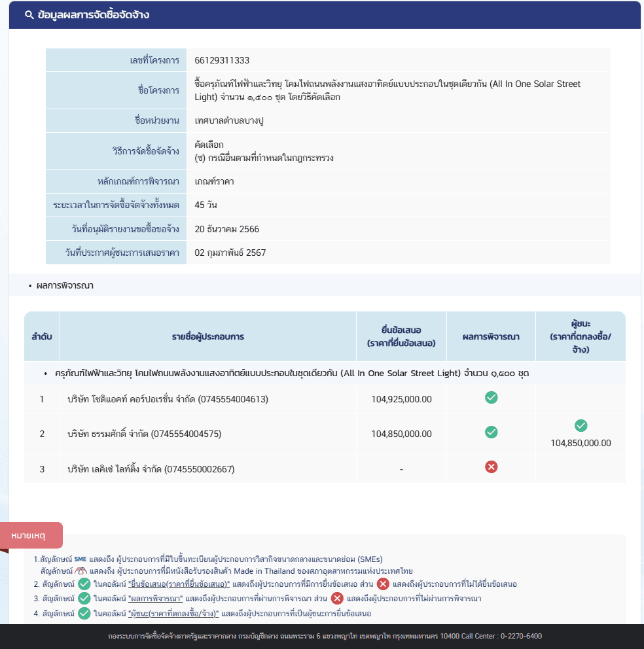Click red X for บริษัท เลคิเซ่ ไลท์ติ้ง
Image resolution: width=644 pixels, height=649 pixels.
point(491,466)
